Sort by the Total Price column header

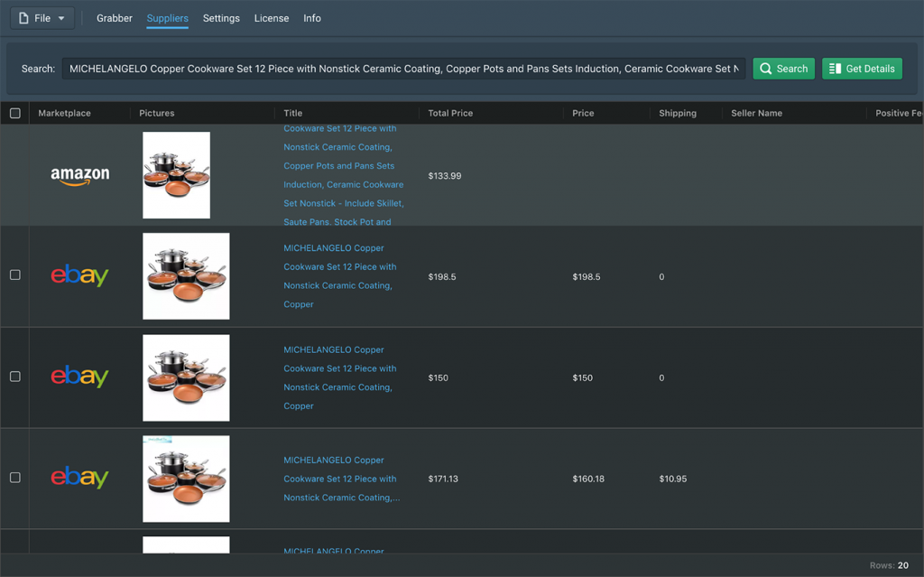(x=450, y=113)
